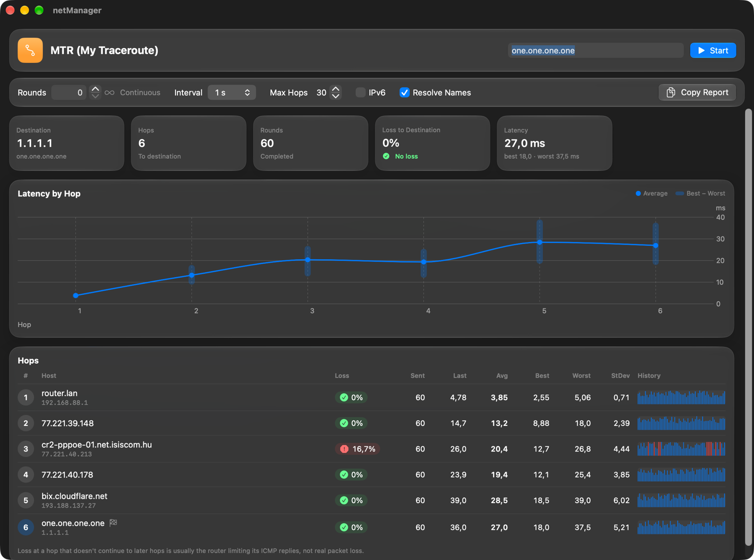Image resolution: width=754 pixels, height=560 pixels.
Task: Click the history sparkline for bix.cloudflare.net
Action: (x=681, y=500)
